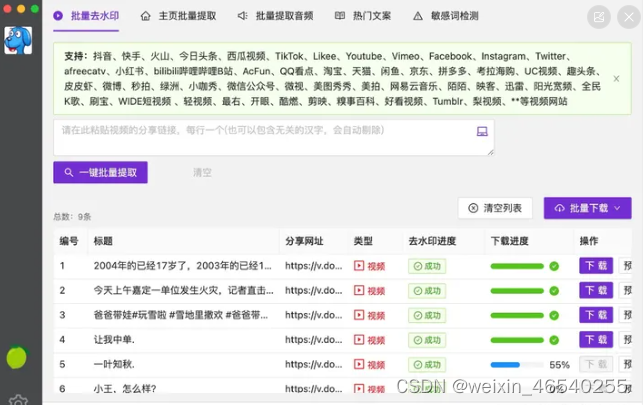
Task: Select the row titled 今天上午嘉定一单位发生火灾
Action: click(342, 291)
